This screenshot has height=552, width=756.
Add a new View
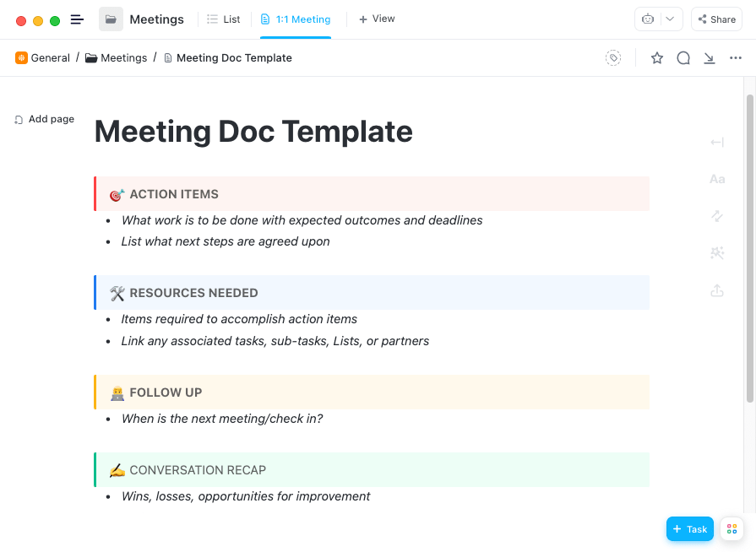[x=377, y=19]
